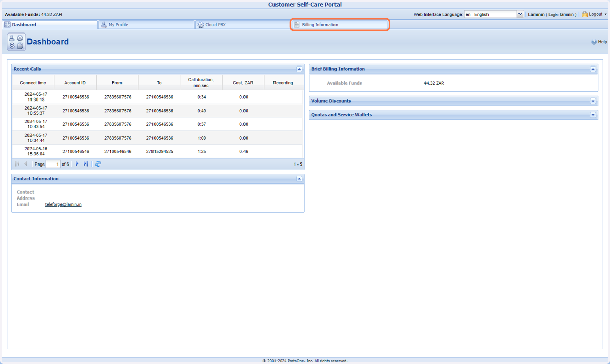The width and height of the screenshot is (610, 364).
Task: Click the Recording column header
Action: (x=283, y=83)
